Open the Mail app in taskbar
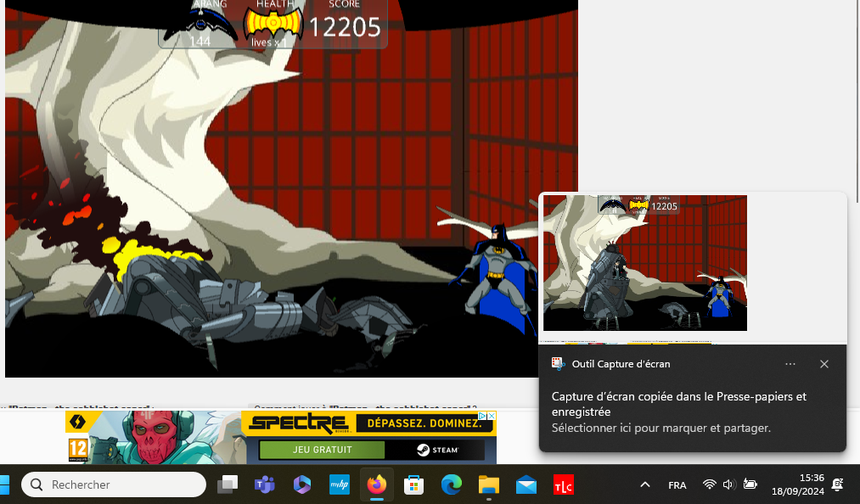Screen dimensions: 860x504 tap(526, 484)
